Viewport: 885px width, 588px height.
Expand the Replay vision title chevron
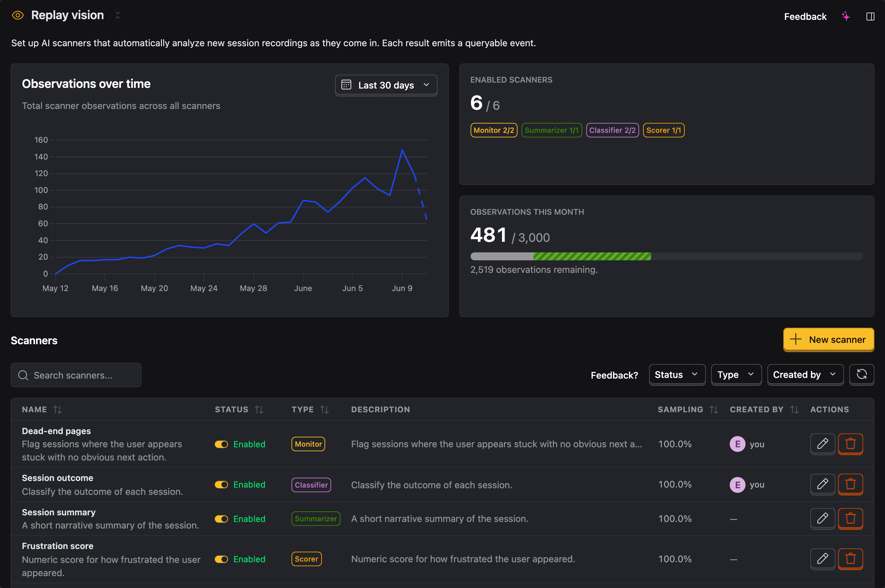pos(117,16)
